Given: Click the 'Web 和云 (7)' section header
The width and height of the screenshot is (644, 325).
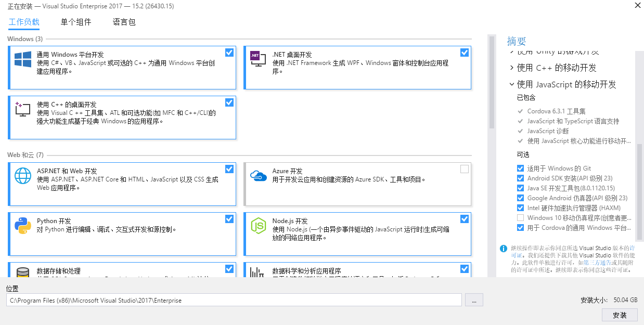Looking at the screenshot, I should click(x=25, y=155).
